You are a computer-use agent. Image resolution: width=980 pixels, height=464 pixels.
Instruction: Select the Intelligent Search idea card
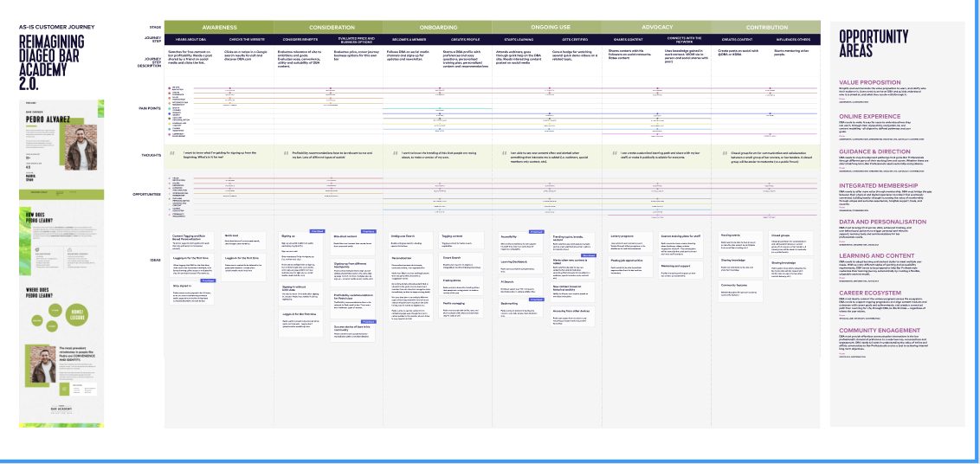coord(410,240)
